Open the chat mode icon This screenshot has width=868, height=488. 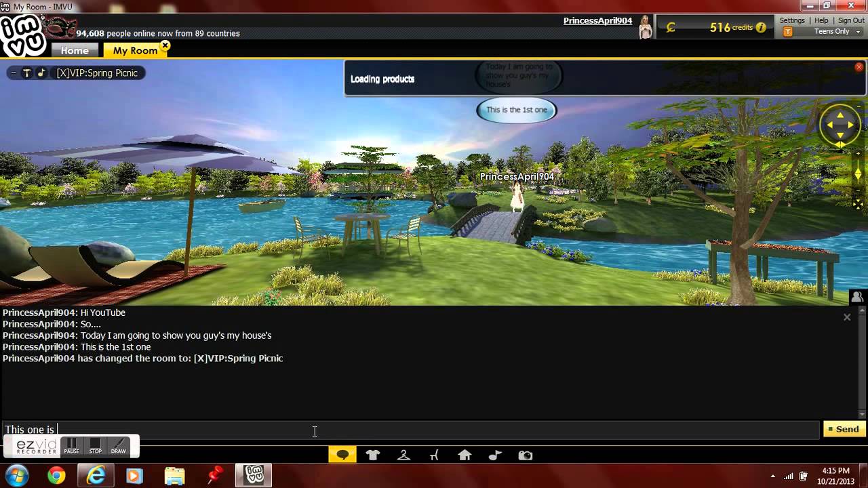(x=342, y=455)
